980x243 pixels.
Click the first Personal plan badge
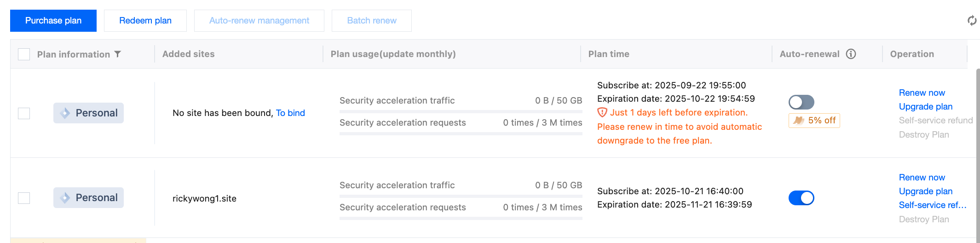tap(88, 113)
